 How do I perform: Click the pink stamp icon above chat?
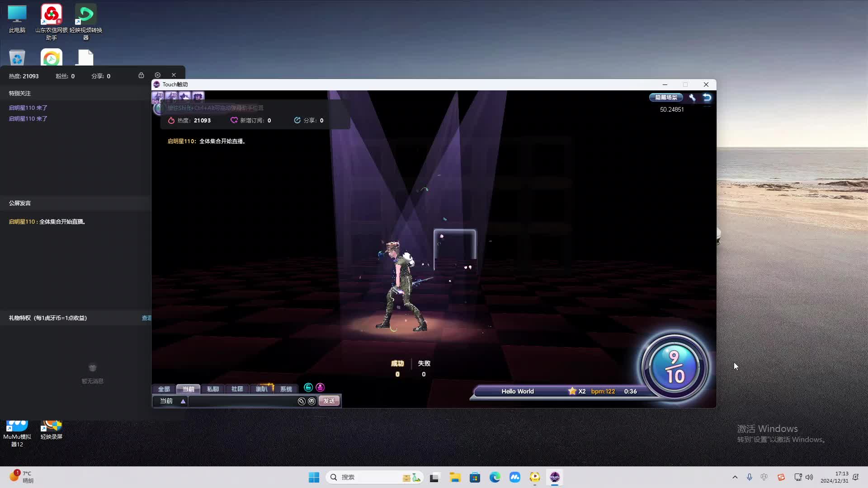320,388
